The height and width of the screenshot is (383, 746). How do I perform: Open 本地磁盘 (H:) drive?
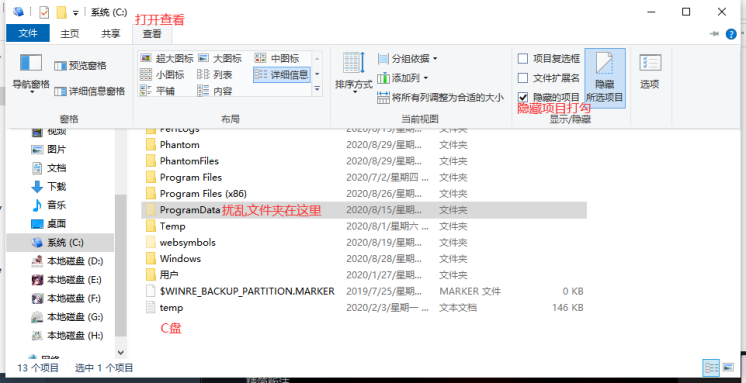tap(67, 335)
